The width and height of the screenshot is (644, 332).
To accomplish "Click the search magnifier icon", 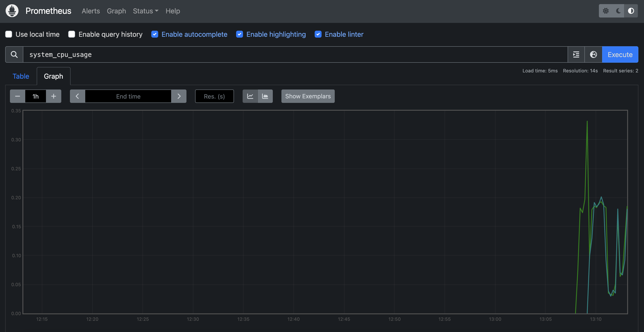I will (x=14, y=54).
